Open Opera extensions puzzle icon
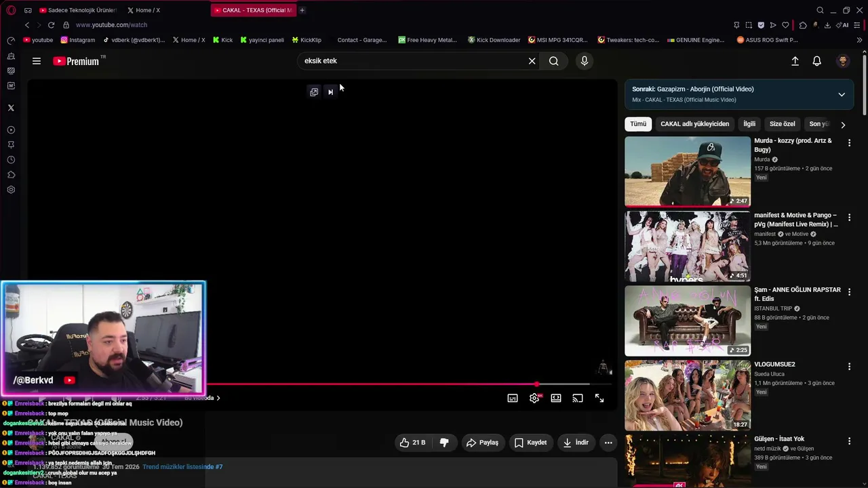The height and width of the screenshot is (488, 868). [x=803, y=25]
